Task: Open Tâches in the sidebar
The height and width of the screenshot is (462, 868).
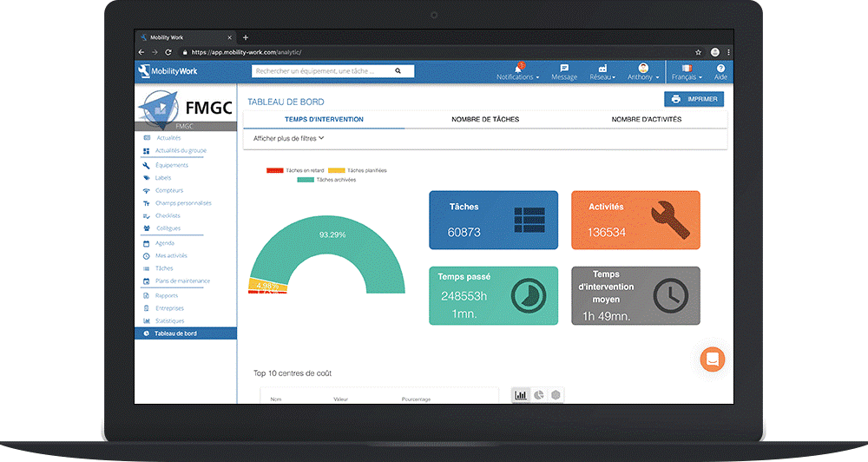Action: coord(164,268)
